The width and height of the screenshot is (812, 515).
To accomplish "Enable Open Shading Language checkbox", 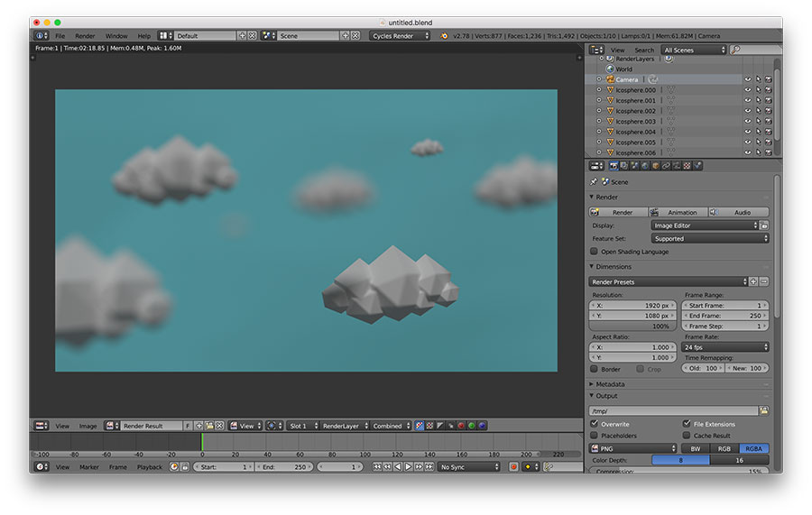I will tap(594, 252).
